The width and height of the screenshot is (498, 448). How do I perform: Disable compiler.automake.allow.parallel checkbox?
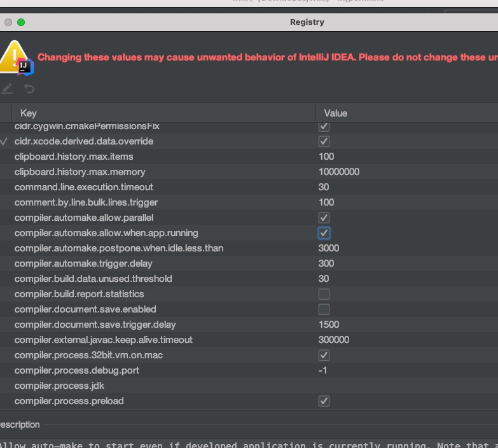click(x=324, y=218)
